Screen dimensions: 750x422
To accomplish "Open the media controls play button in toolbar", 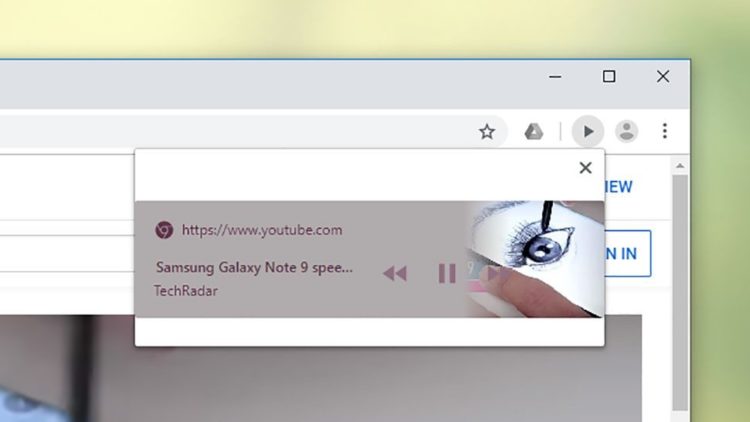I will (x=588, y=132).
